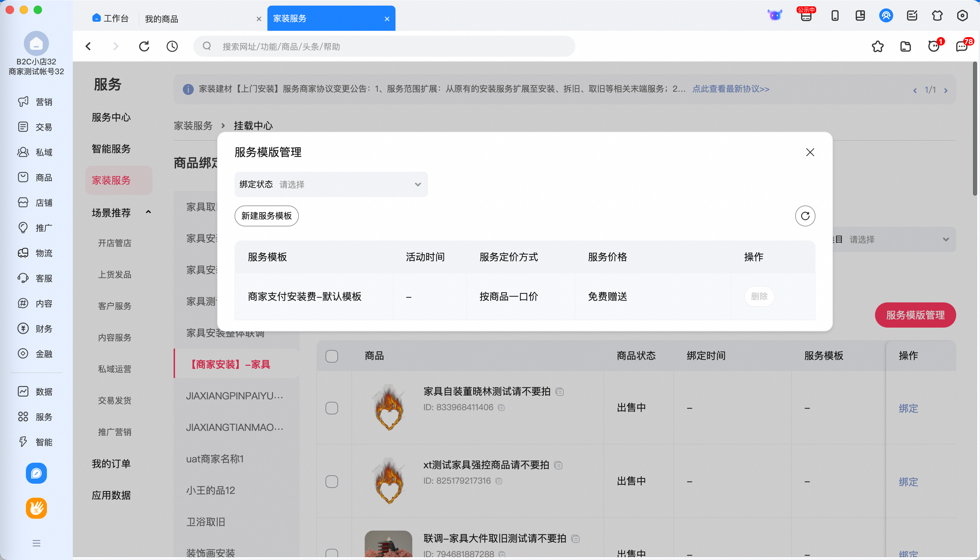Open 私域 in the left sidebar

pyautogui.click(x=35, y=152)
